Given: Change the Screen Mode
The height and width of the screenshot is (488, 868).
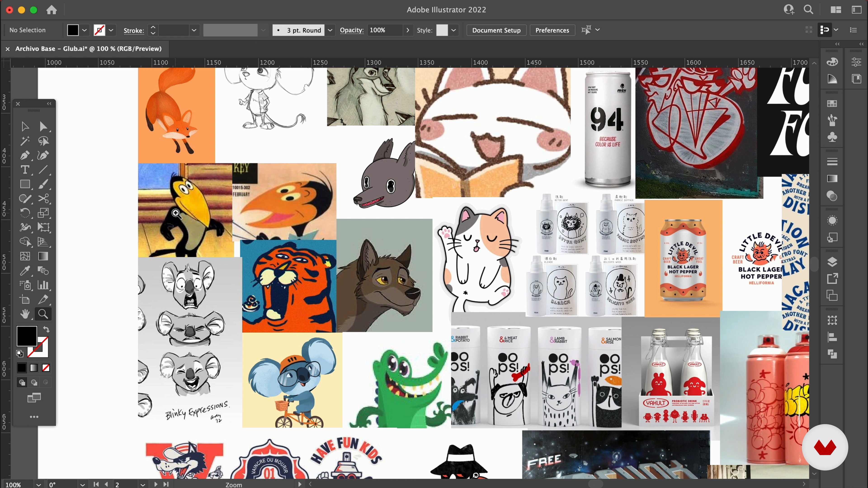Looking at the screenshot, I should tap(34, 398).
